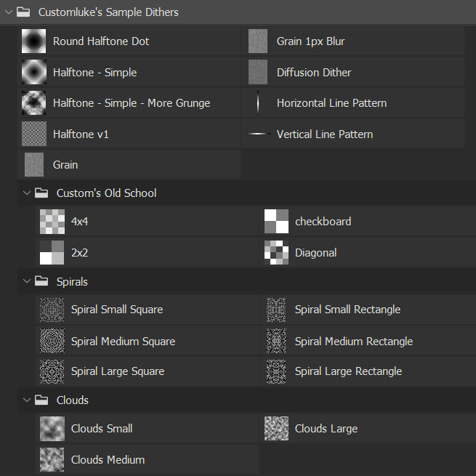
Task: Collapse the Custom's Old School folder
Action: coord(28,193)
